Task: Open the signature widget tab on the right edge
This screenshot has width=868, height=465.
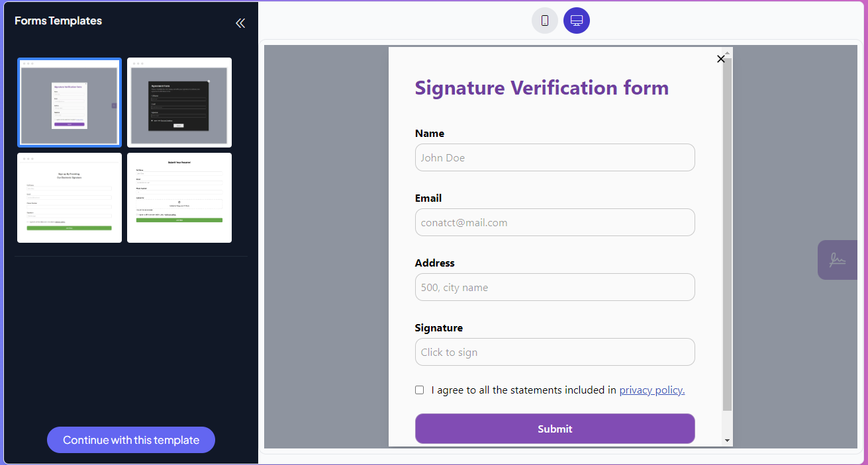Action: [837, 260]
